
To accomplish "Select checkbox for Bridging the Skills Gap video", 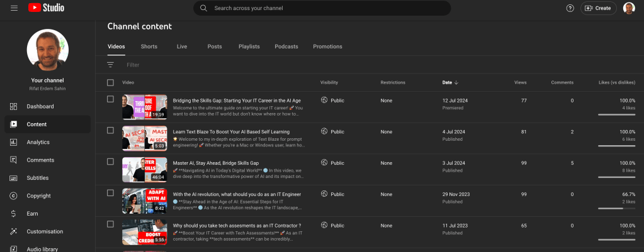I will pos(110,99).
